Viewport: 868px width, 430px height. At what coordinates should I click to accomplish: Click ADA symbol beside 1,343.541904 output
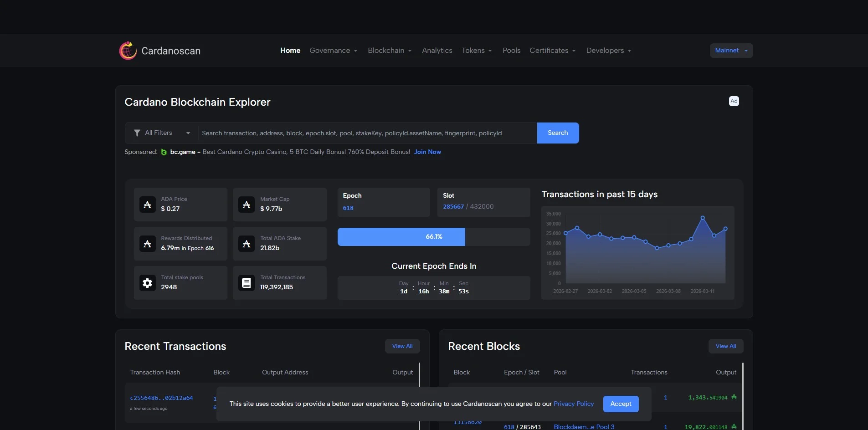(x=734, y=397)
